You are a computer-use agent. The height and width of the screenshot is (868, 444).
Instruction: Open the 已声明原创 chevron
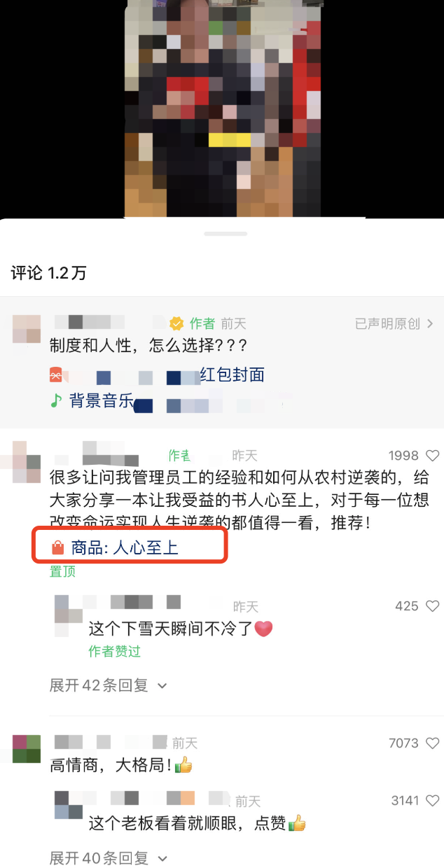click(x=430, y=323)
